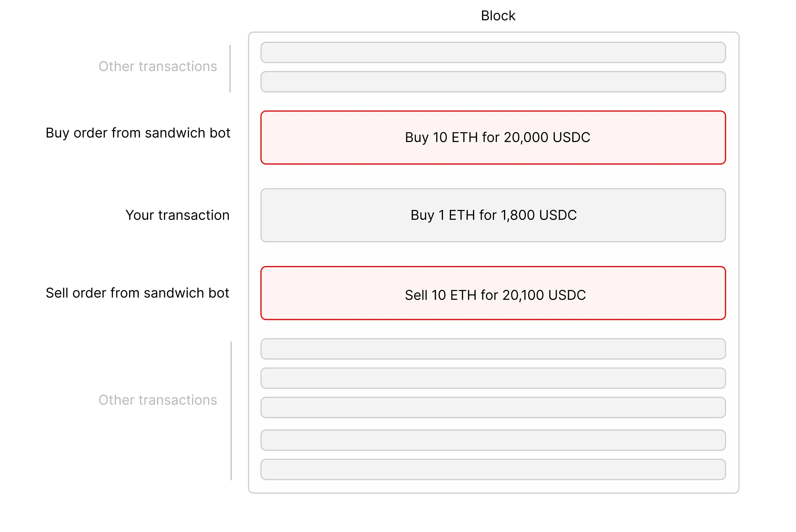Click the "Block" title heading
Image resolution: width=796 pixels, height=532 pixels.
(498, 16)
